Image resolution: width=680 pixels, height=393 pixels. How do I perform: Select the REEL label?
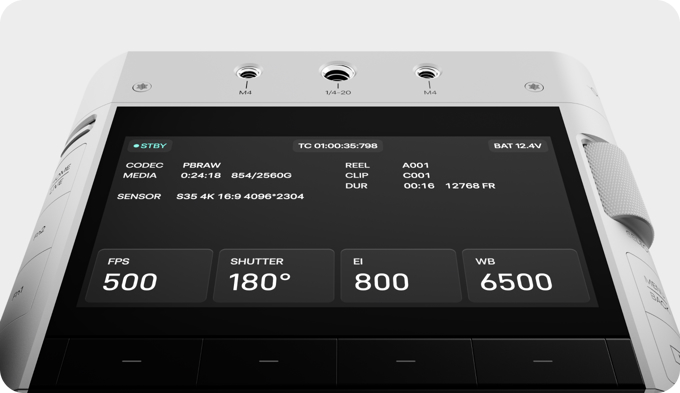pyautogui.click(x=357, y=165)
